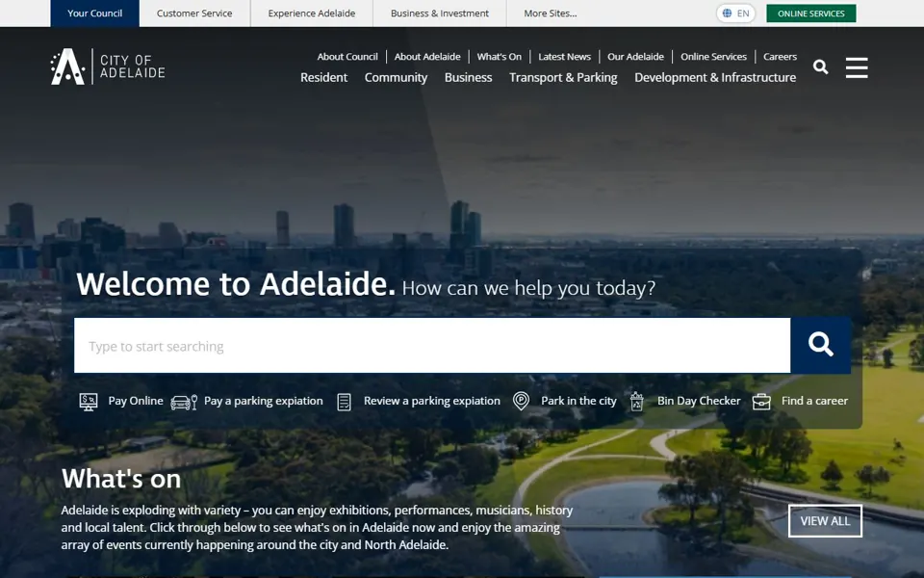Click Review a parking expiation text
The width and height of the screenshot is (924, 578).
tap(432, 401)
